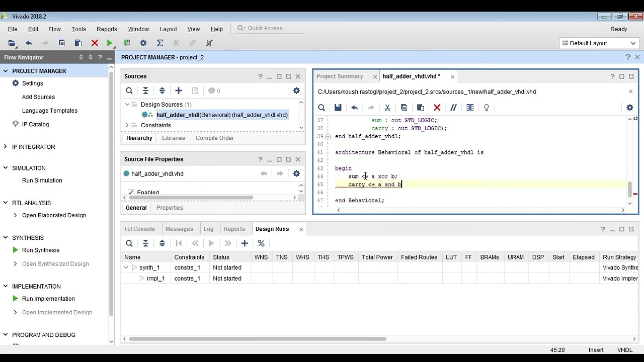
Task: Open the editor settings gear
Action: 629,108
